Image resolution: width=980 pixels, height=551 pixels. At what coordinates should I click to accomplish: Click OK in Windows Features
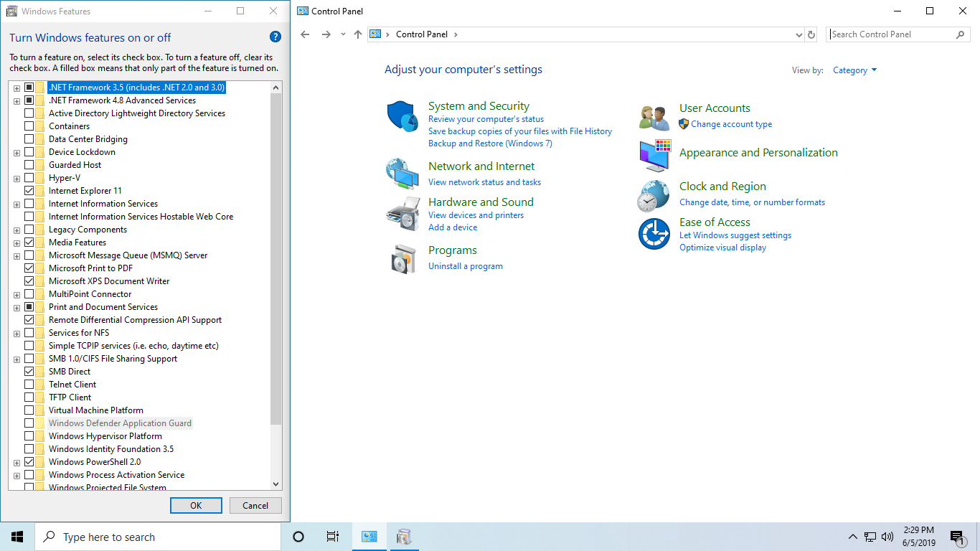(x=196, y=505)
